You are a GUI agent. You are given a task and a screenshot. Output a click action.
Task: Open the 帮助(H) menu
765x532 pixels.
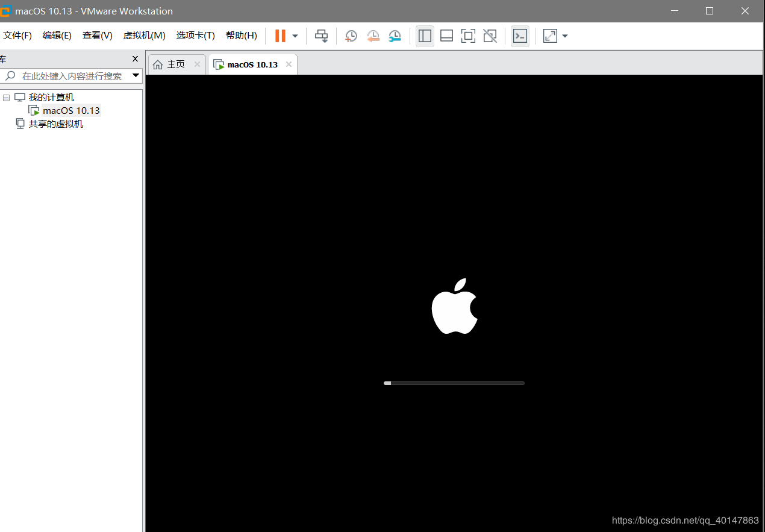click(241, 36)
